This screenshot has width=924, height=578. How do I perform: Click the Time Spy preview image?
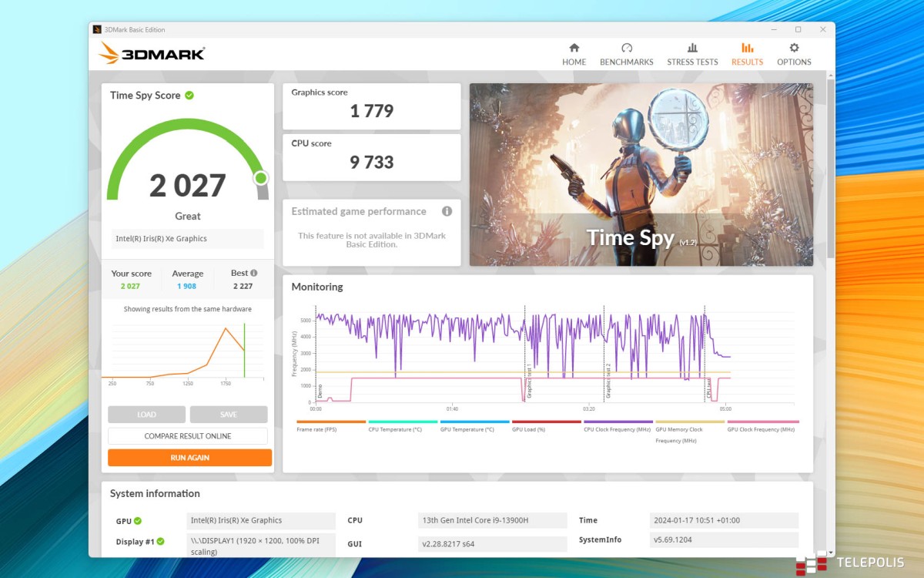pos(641,174)
